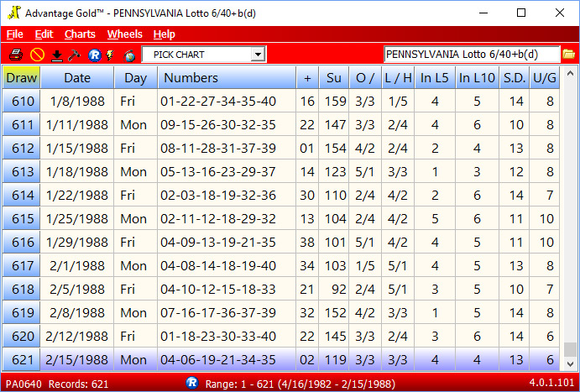Select draw row 611
Viewport: 580px width, 392px height.
coord(280,124)
